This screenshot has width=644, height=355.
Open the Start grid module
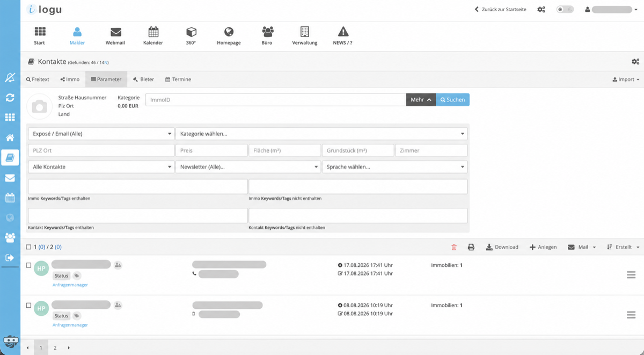click(x=40, y=36)
